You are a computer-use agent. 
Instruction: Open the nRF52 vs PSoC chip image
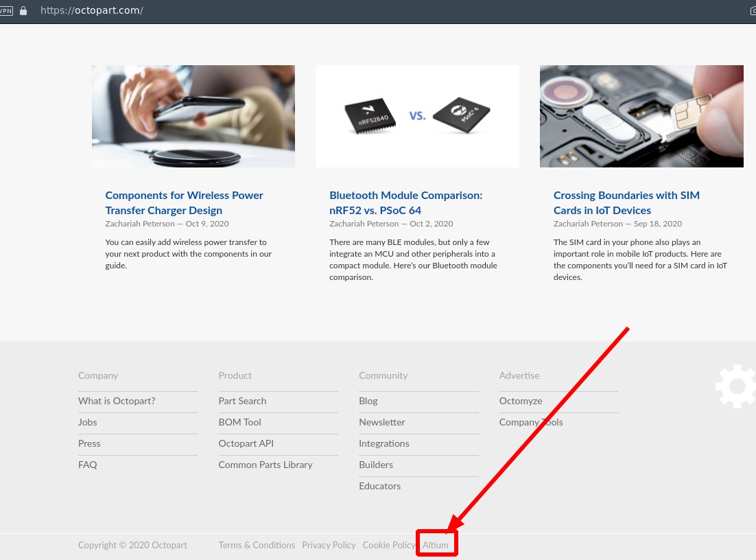coord(418,116)
